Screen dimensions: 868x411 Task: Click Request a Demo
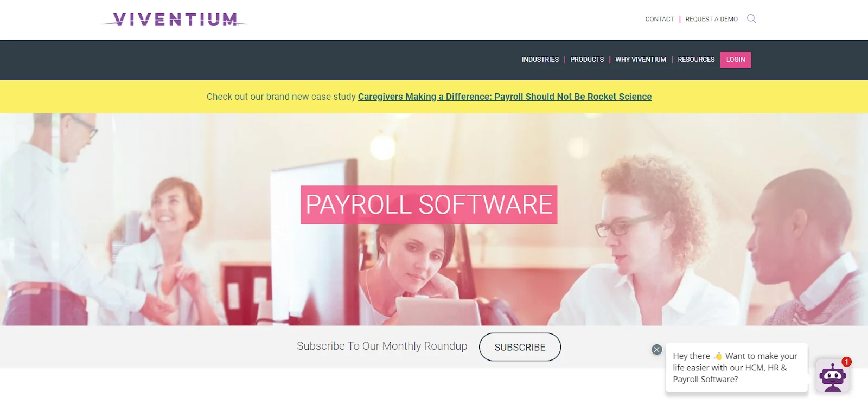click(x=711, y=19)
